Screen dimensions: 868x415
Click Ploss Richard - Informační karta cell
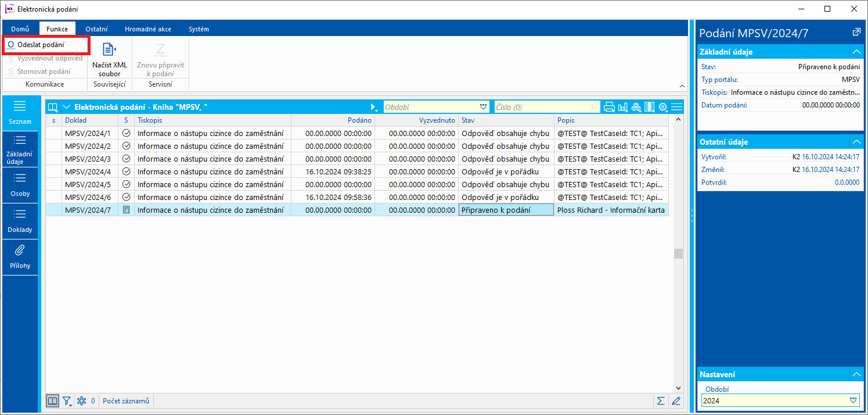[611, 210]
